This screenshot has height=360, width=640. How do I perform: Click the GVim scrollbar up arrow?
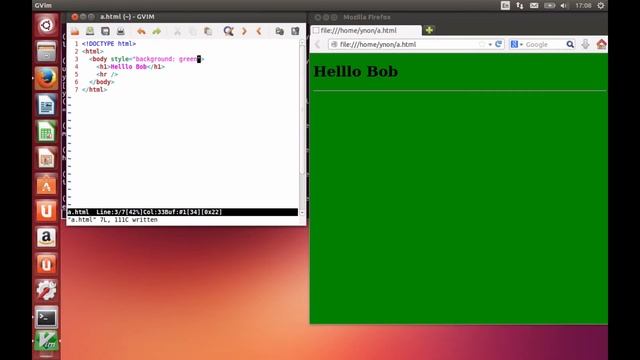pos(302,42)
